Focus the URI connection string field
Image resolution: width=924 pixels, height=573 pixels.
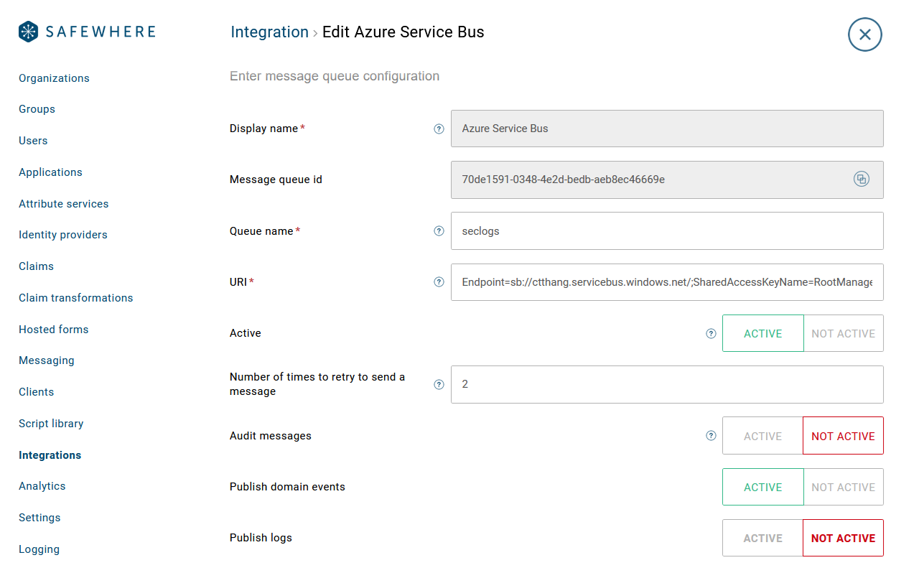pyautogui.click(x=666, y=282)
